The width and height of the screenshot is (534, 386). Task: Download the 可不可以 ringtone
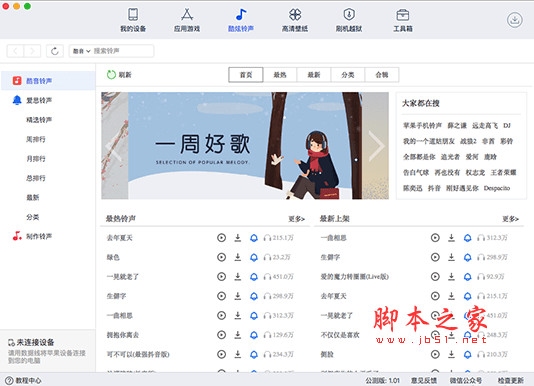coord(238,354)
